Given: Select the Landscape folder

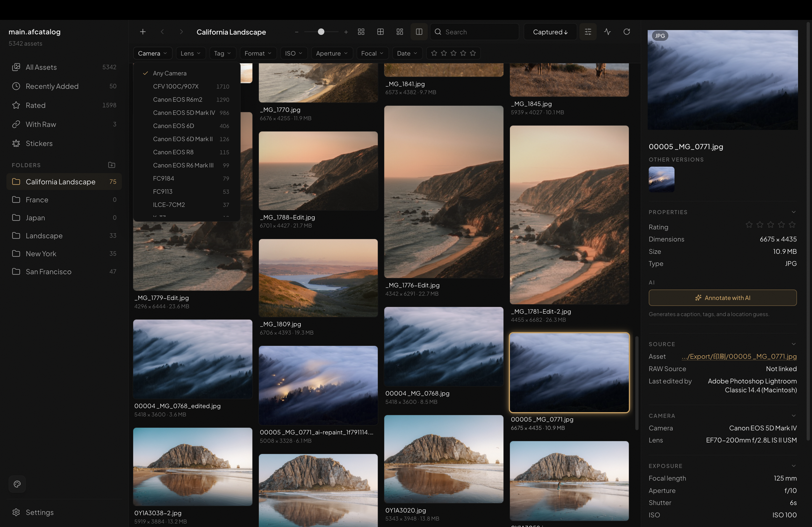Looking at the screenshot, I should coord(64,236).
